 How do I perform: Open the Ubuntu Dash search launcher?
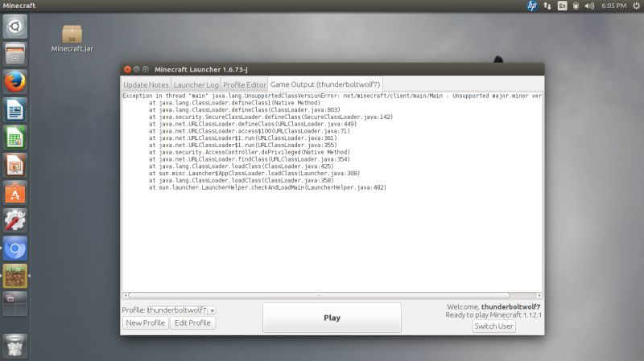pos(15,27)
